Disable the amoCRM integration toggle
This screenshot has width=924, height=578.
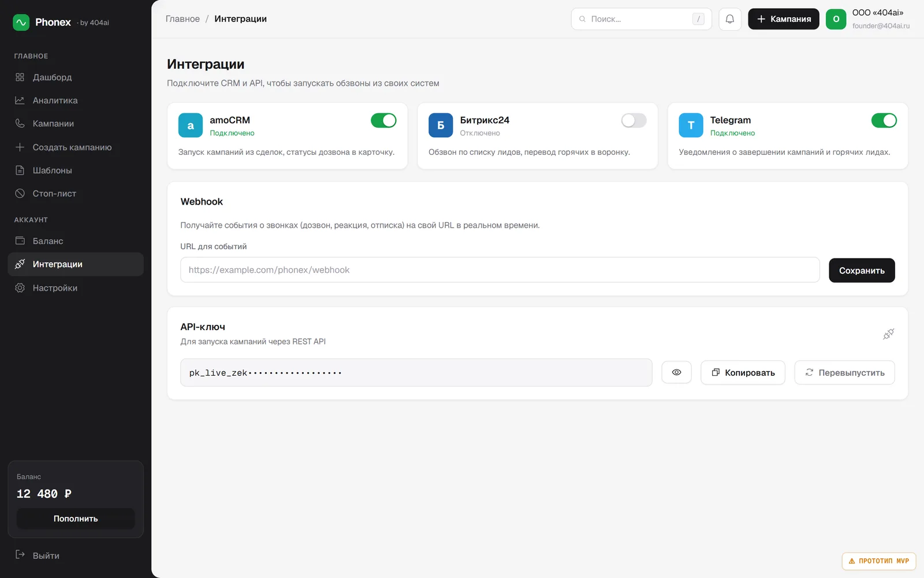(x=383, y=120)
